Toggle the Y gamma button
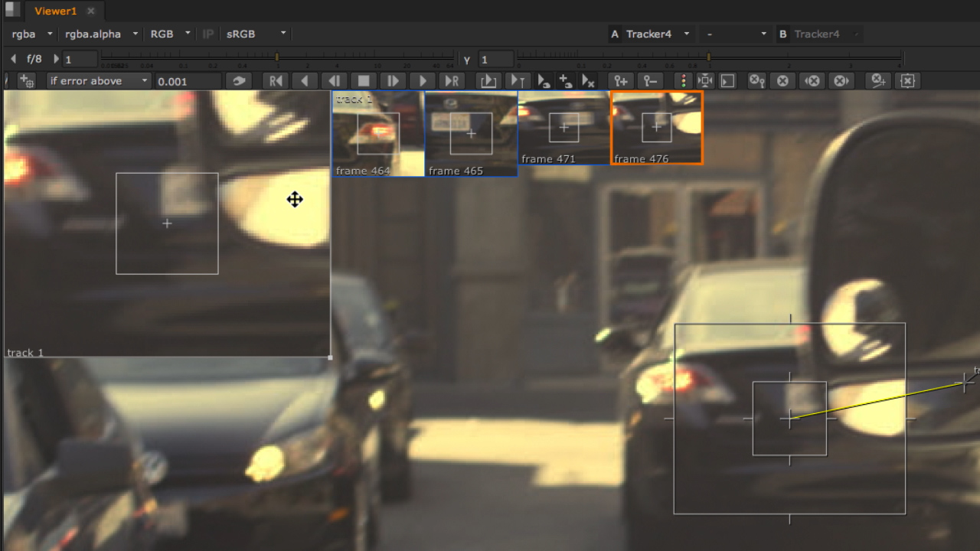980x551 pixels. pyautogui.click(x=467, y=59)
